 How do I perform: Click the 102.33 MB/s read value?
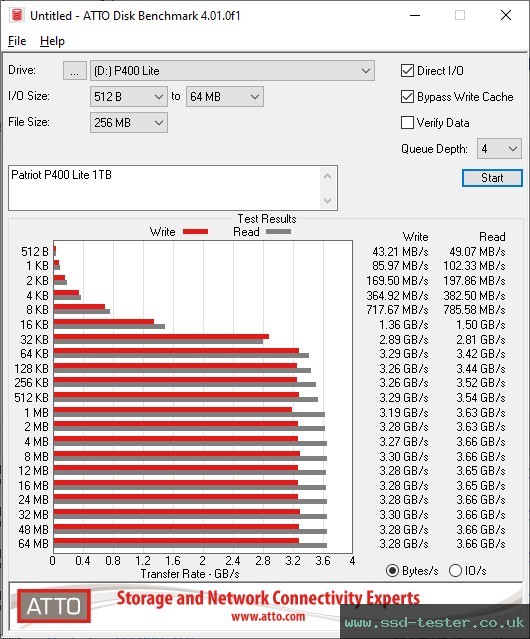coord(475,266)
